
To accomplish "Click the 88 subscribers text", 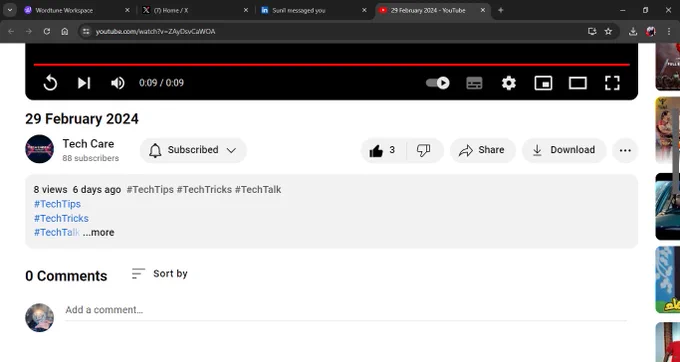I will coord(91,158).
